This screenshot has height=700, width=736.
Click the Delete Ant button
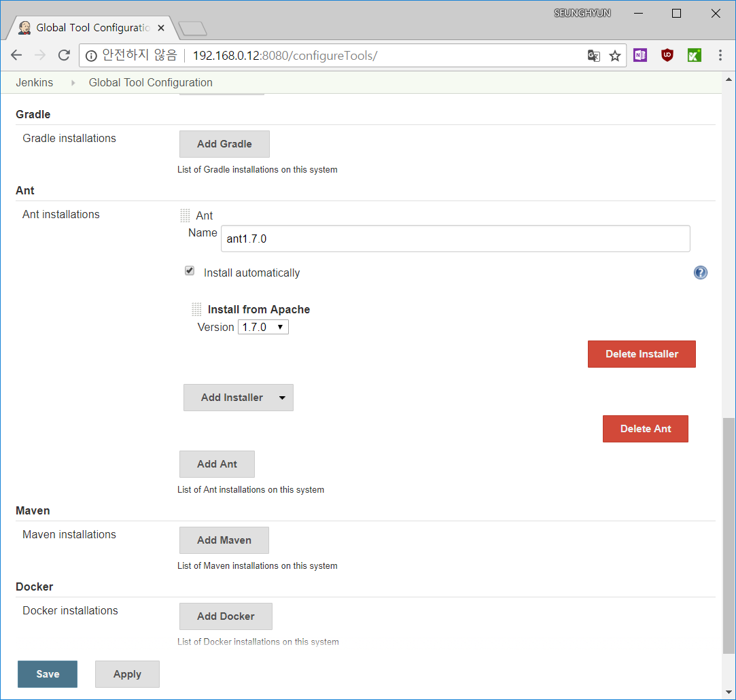click(646, 429)
